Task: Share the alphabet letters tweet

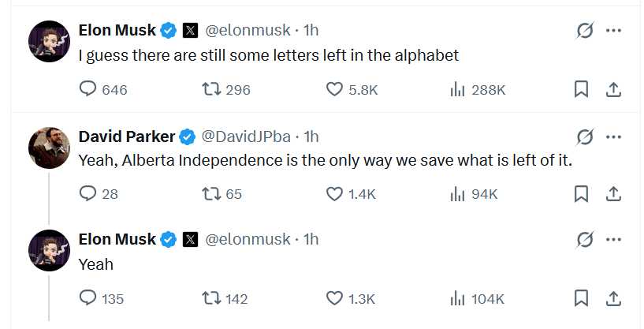Action: 612,89
